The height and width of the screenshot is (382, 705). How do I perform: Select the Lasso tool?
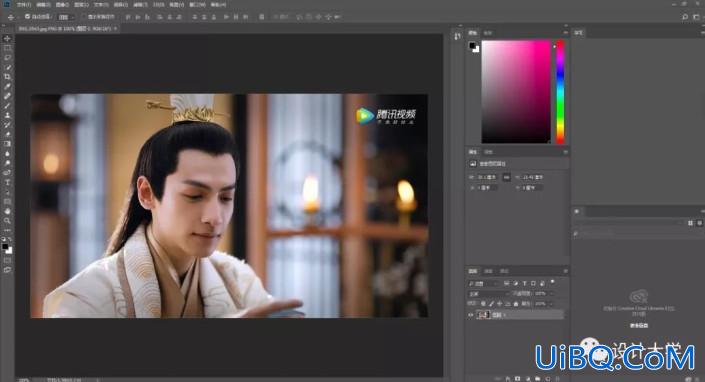(x=7, y=58)
